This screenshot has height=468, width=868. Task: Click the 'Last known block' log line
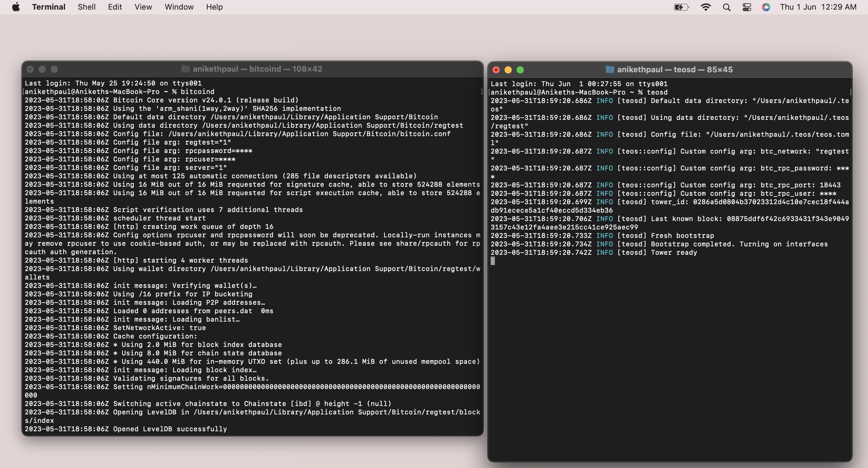[x=670, y=223]
